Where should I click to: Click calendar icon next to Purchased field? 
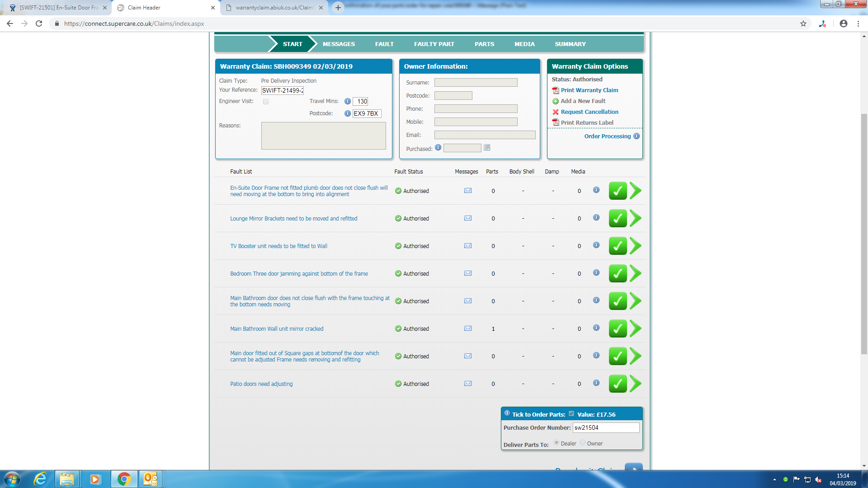click(487, 148)
